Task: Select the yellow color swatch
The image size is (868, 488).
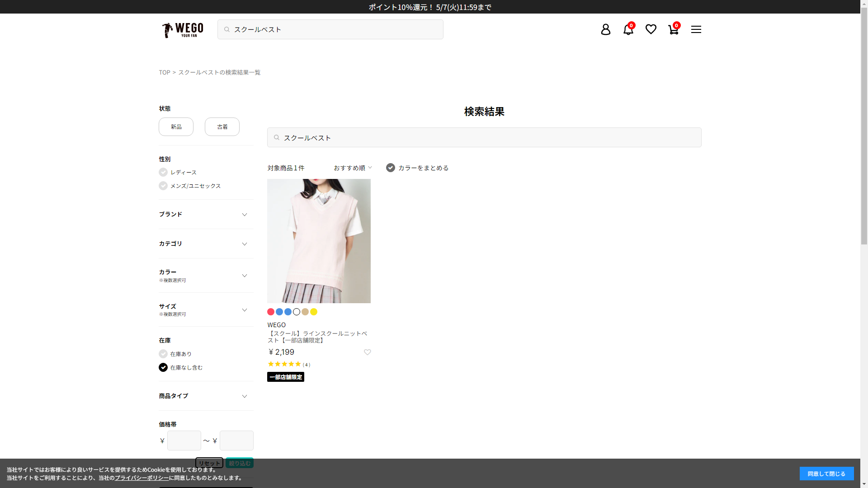Action: 314,312
